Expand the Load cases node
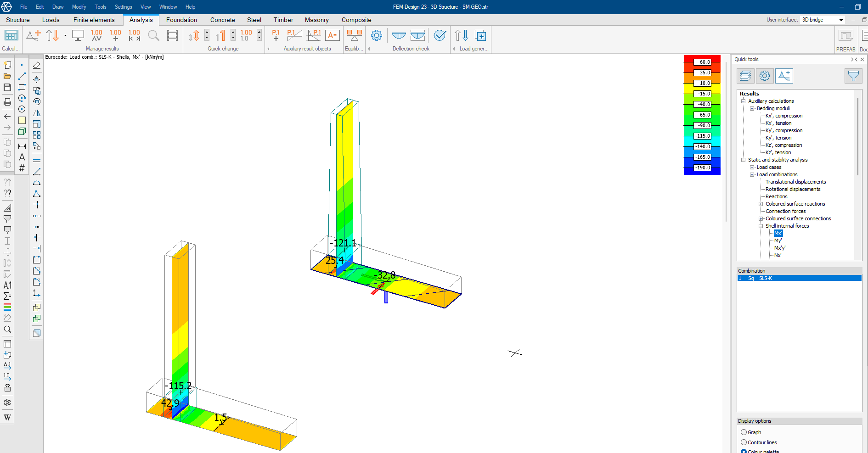868x453 pixels. click(752, 167)
